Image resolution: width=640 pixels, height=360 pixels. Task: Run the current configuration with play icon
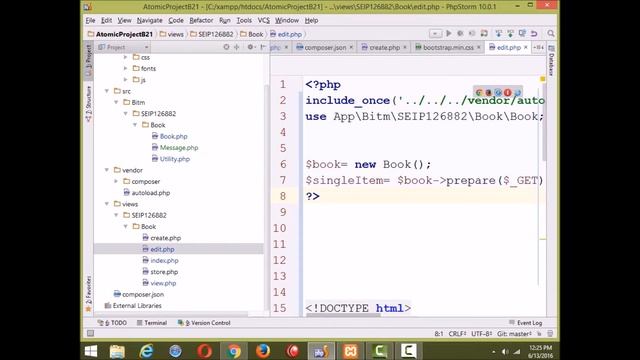tap(449, 33)
